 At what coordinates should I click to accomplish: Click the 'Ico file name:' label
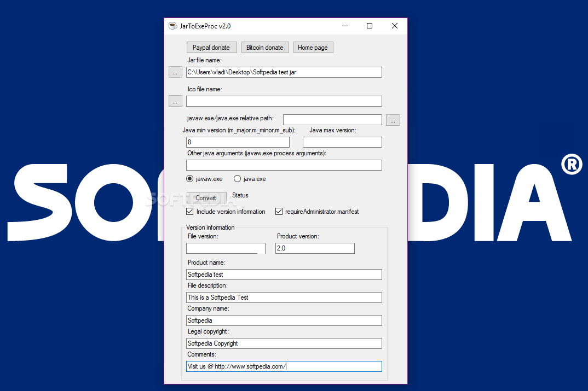205,89
